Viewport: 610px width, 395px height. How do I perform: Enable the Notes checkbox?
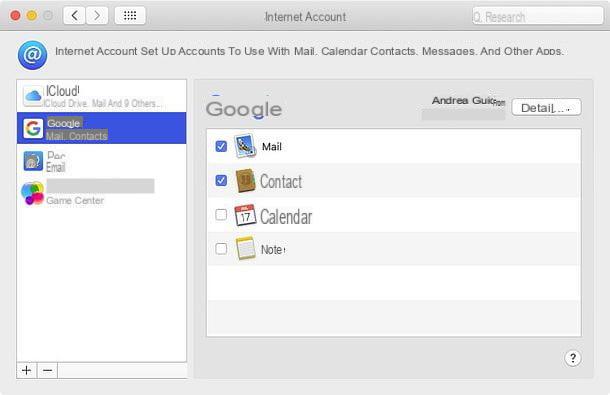tap(221, 249)
